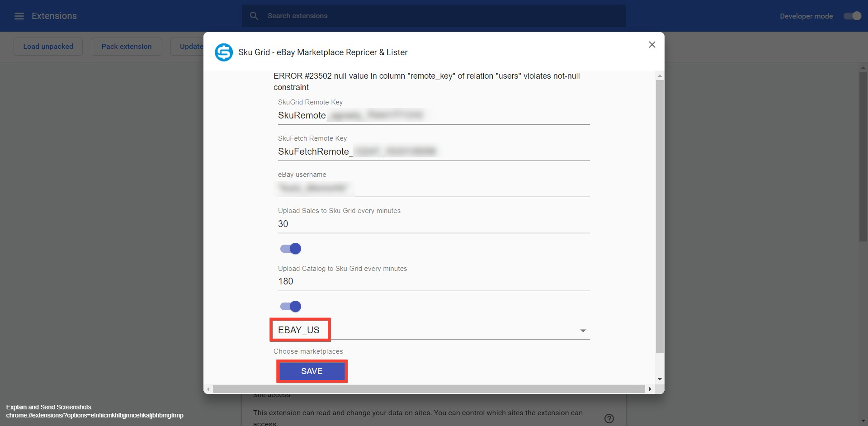The width and height of the screenshot is (868, 426).
Task: Click the dialog vertical scrollbar thumb
Action: pyautogui.click(x=660, y=216)
